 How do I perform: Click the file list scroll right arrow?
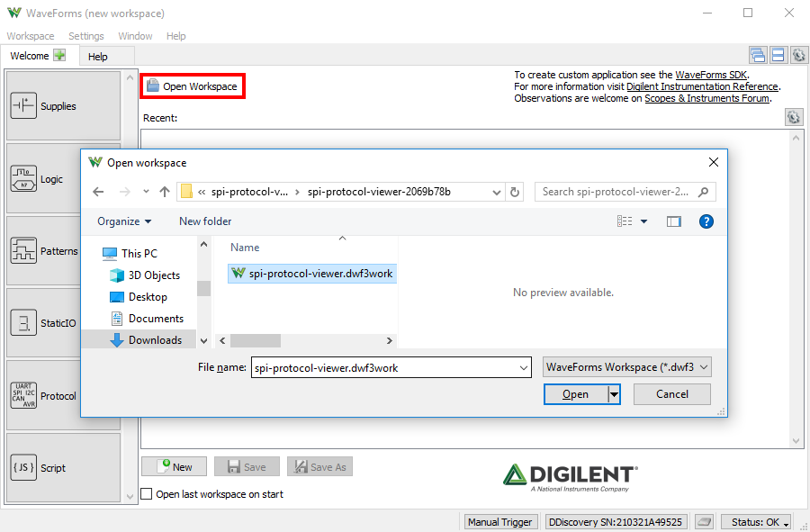click(390, 341)
